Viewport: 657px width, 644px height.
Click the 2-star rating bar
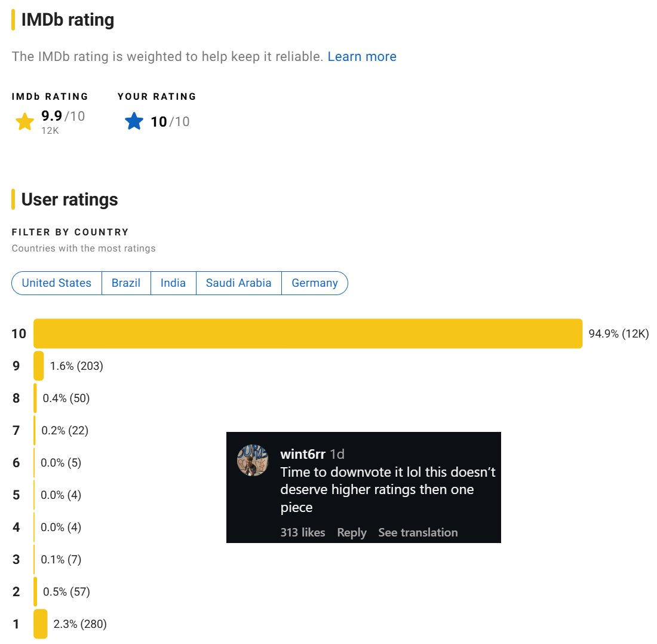tap(35, 591)
